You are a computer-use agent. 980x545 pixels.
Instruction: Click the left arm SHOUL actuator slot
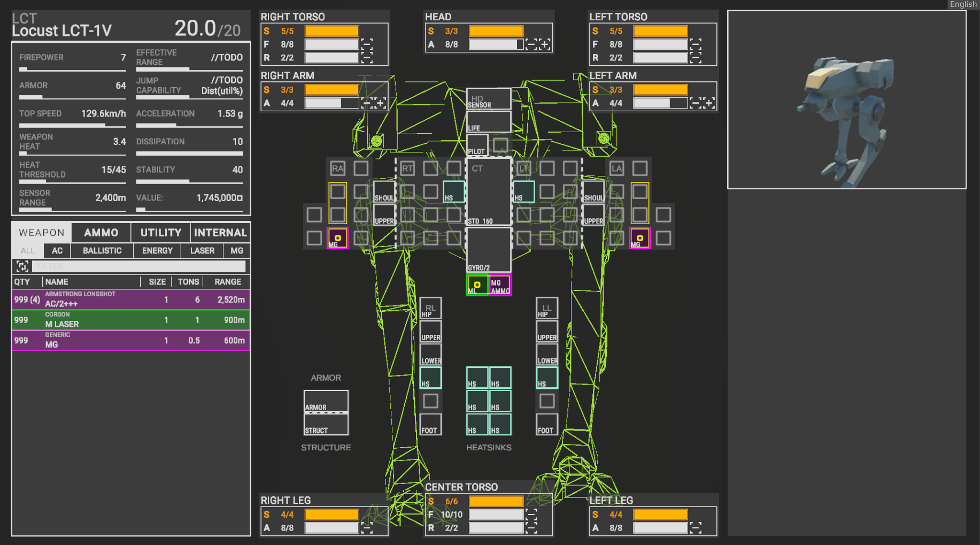(x=593, y=191)
